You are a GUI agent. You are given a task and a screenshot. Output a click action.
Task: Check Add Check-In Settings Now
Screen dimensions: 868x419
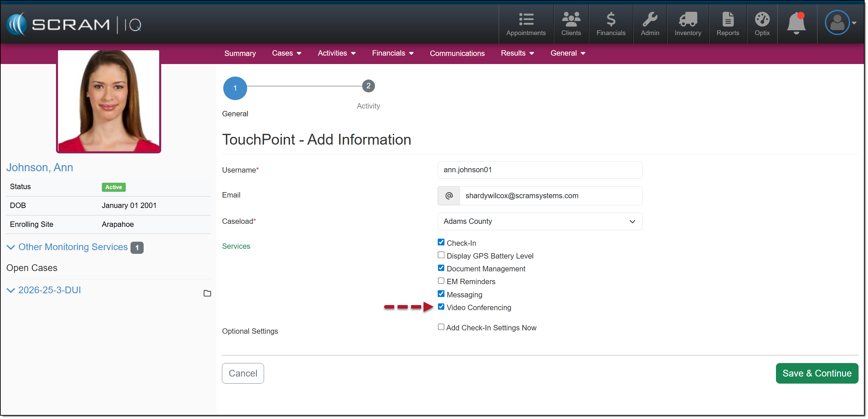(441, 327)
